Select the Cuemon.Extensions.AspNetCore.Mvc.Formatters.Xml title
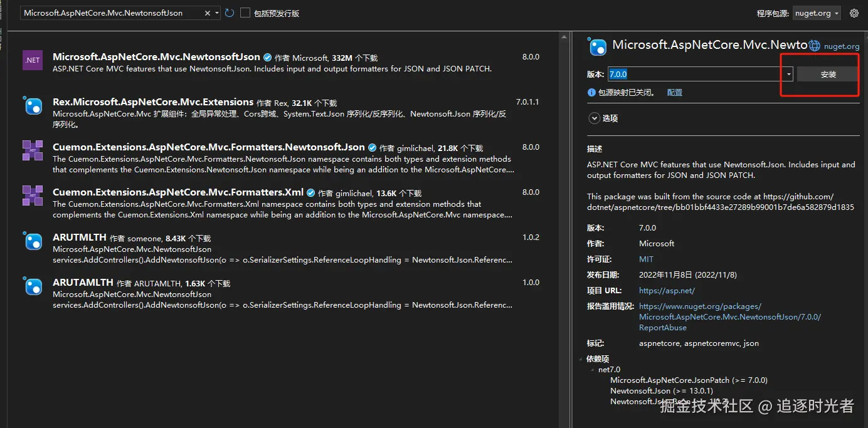The image size is (868, 428). 178,192
